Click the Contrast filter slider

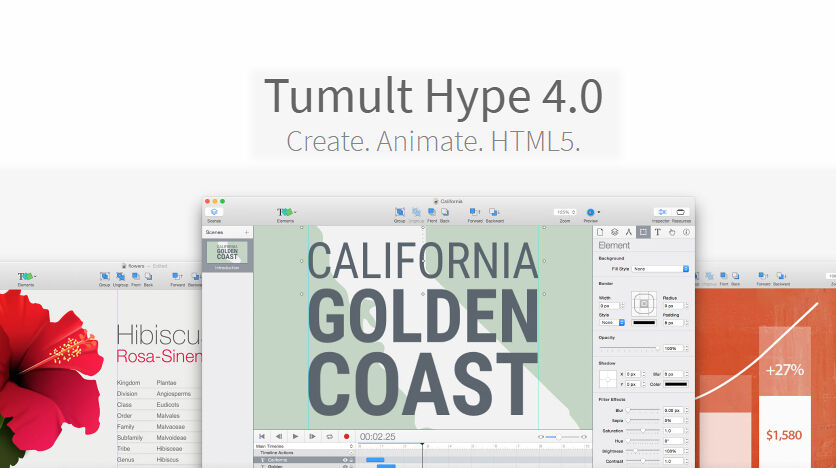click(x=644, y=461)
